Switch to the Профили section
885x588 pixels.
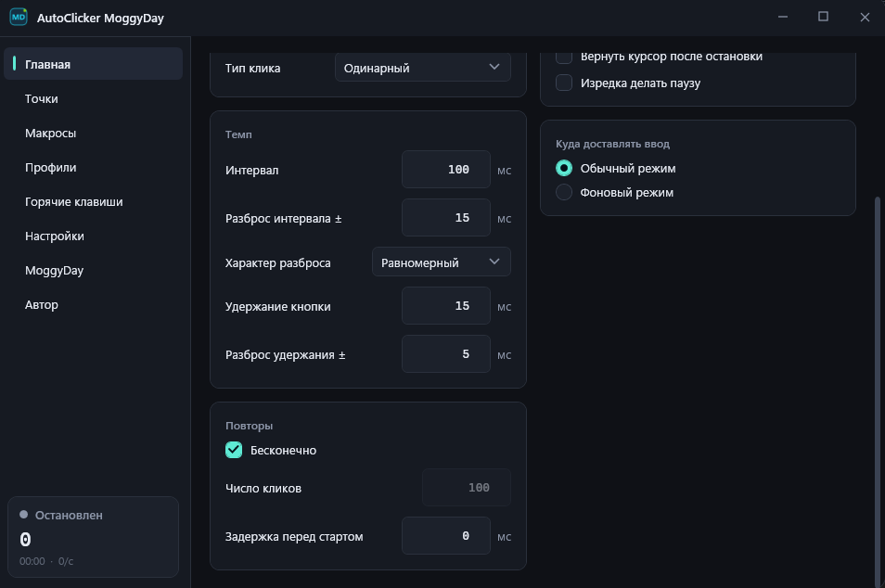[x=93, y=168]
